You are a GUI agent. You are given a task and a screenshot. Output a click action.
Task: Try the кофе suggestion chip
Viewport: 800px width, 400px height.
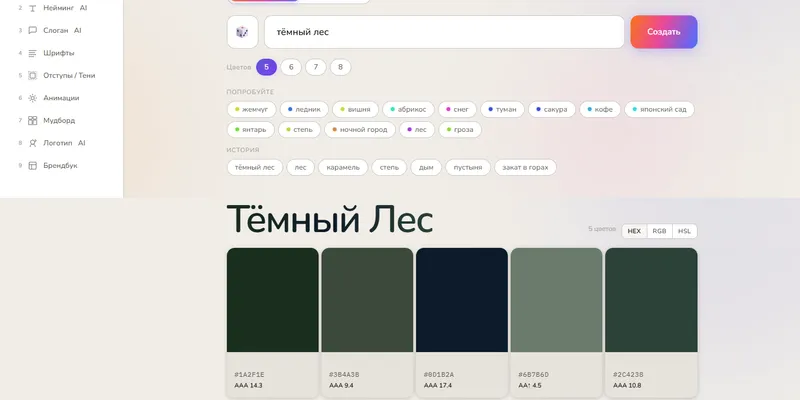[x=600, y=109]
